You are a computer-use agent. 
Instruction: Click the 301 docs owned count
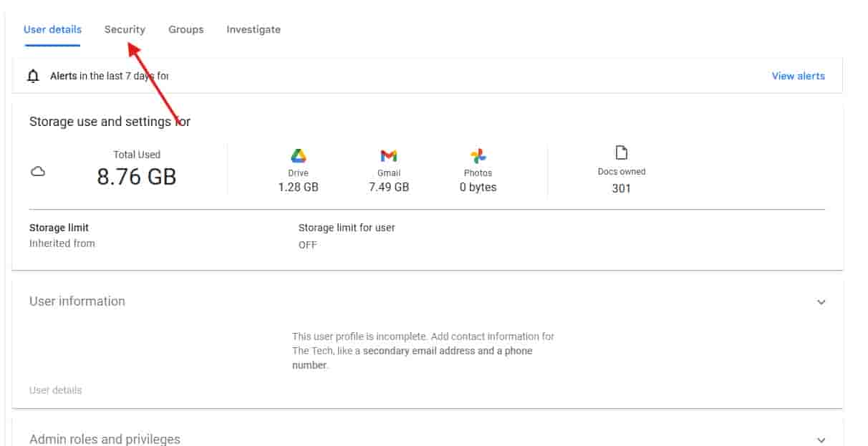pyautogui.click(x=622, y=189)
